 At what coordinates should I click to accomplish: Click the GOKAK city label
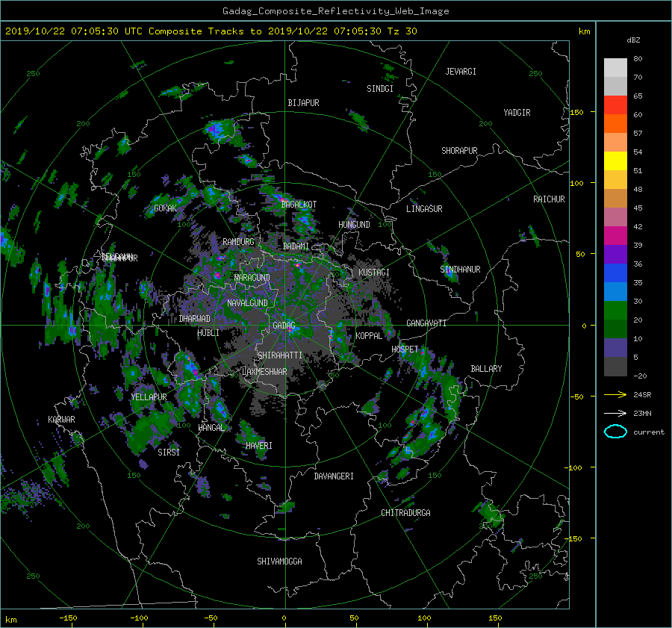pyautogui.click(x=165, y=208)
